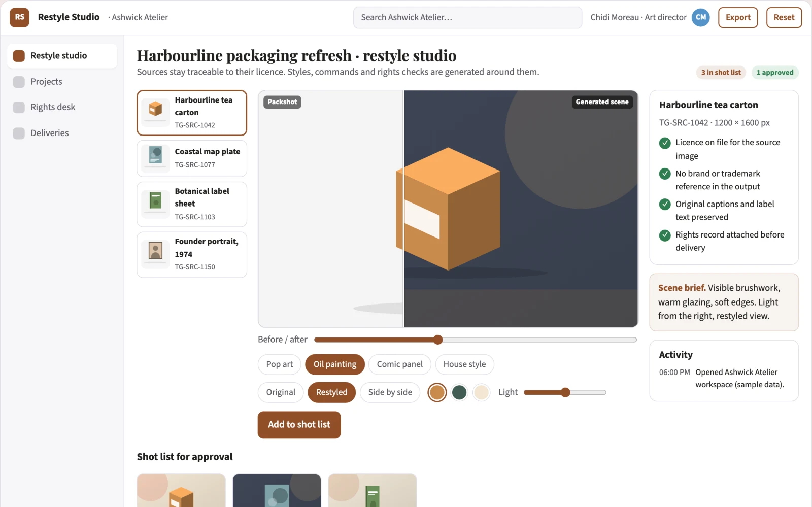Open the CM user avatar
Screen dimensions: 812x507
700,17
